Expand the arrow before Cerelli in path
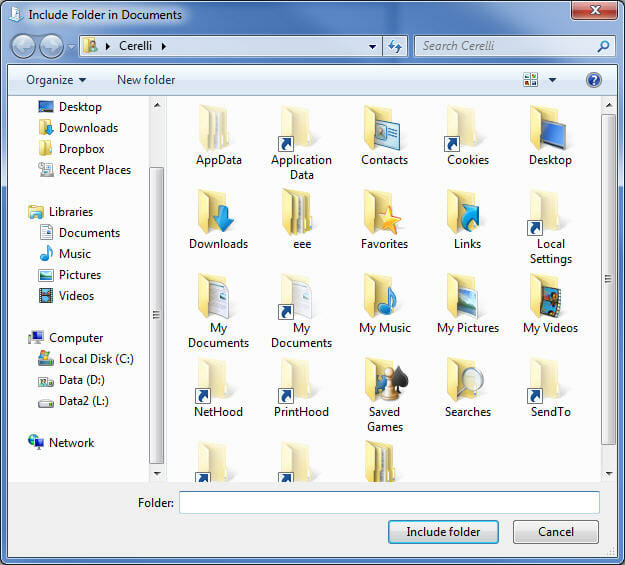625x565 pixels. [108, 46]
